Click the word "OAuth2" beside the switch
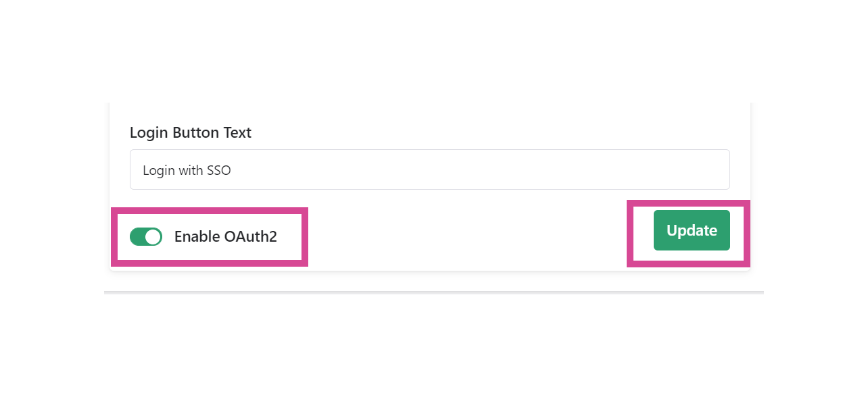 250,237
